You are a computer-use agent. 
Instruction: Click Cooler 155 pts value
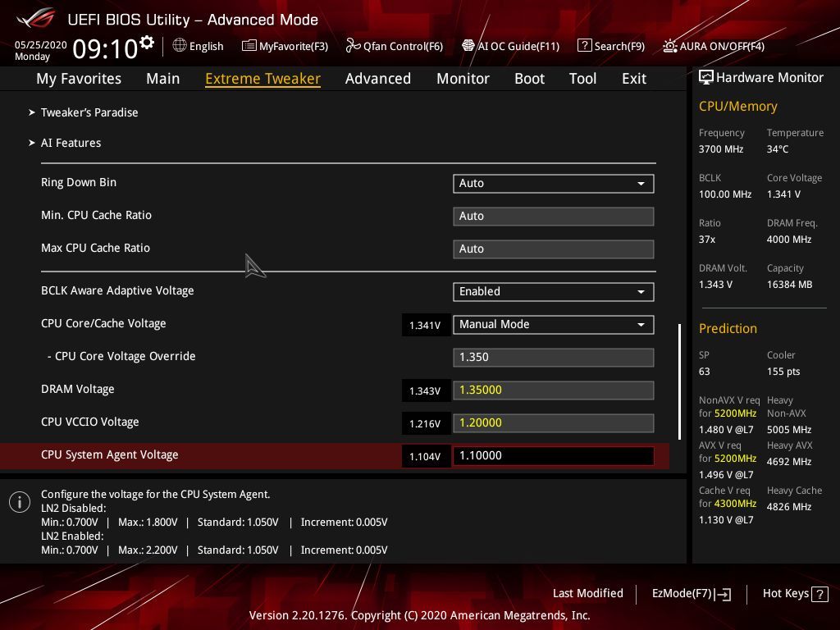coord(783,372)
